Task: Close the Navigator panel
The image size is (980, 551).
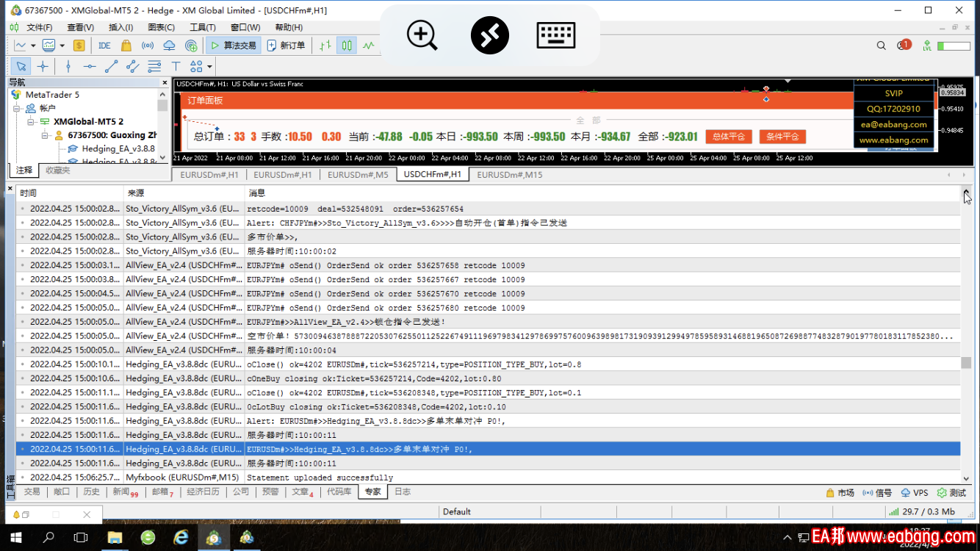Action: pos(165,82)
